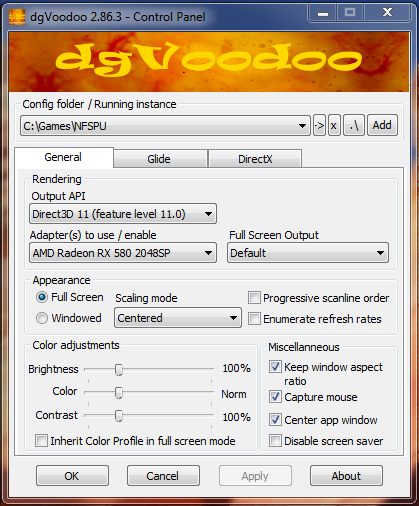The width and height of the screenshot is (419, 506).
Task: Tick Disable screen saver checkbox
Action: pyautogui.click(x=275, y=441)
